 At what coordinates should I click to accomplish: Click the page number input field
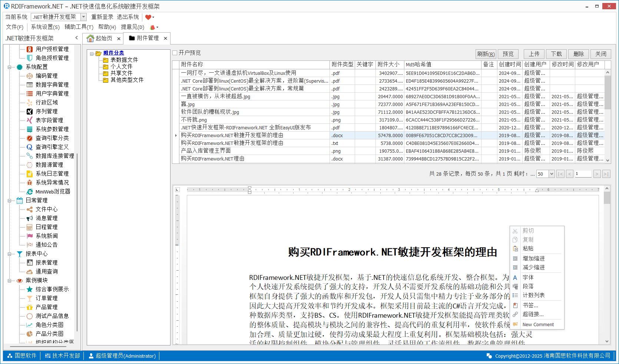[x=583, y=174]
